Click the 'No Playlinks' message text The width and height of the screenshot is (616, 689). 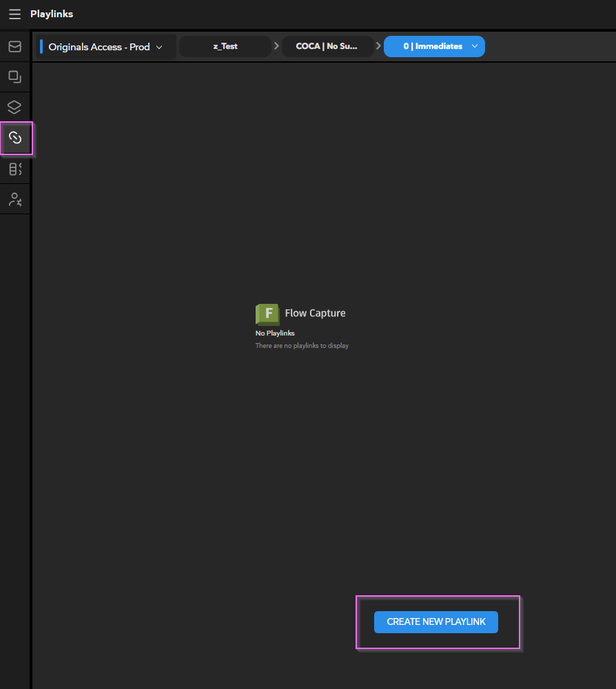coord(275,333)
